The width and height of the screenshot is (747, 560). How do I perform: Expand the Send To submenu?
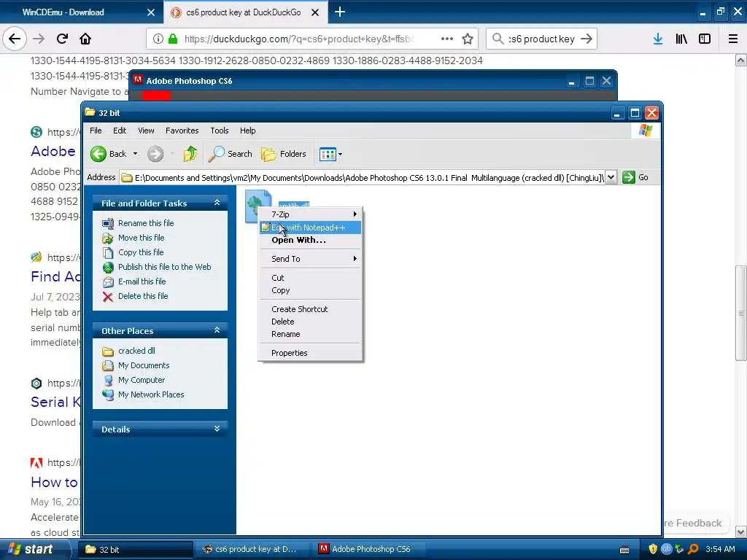click(311, 259)
